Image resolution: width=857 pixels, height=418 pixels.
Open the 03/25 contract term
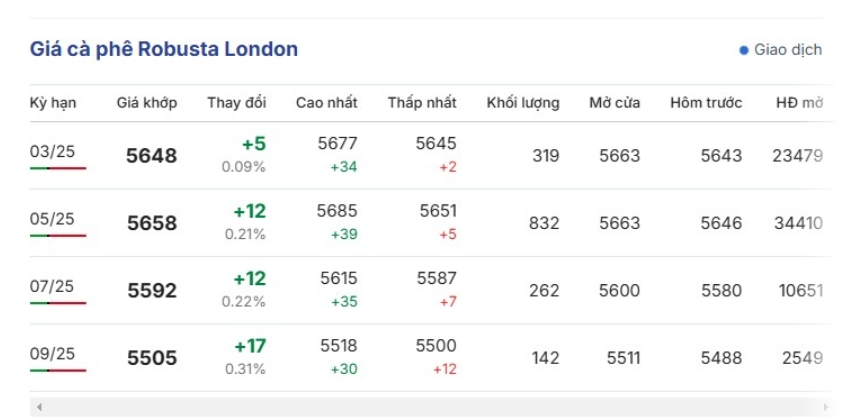pos(52,152)
